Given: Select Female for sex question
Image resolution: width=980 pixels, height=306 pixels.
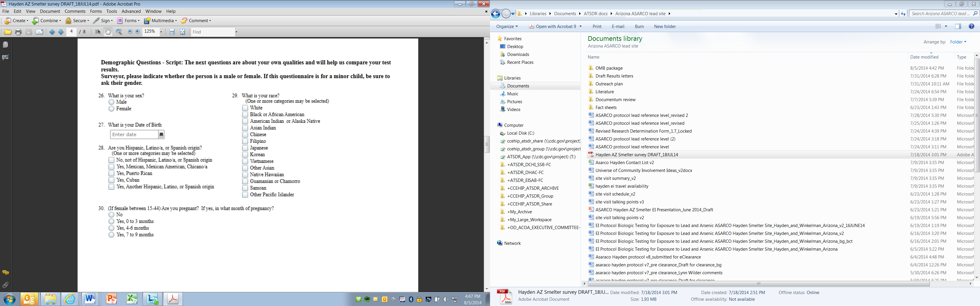Looking at the screenshot, I should tap(111, 109).
